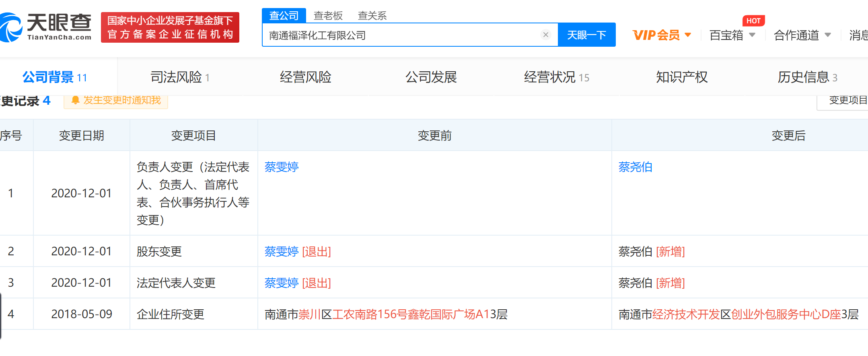This screenshot has height=356, width=868.
Task: Switch to 查老板 search tab
Action: pyautogui.click(x=328, y=16)
